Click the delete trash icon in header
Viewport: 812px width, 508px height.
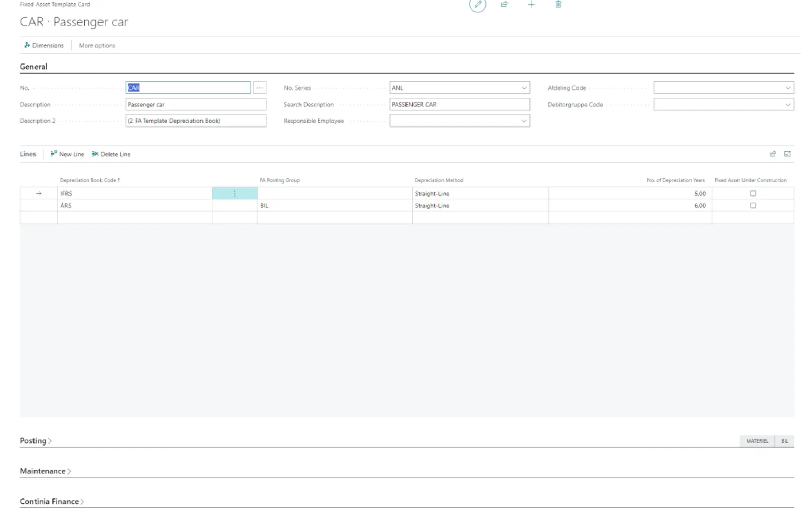558,4
